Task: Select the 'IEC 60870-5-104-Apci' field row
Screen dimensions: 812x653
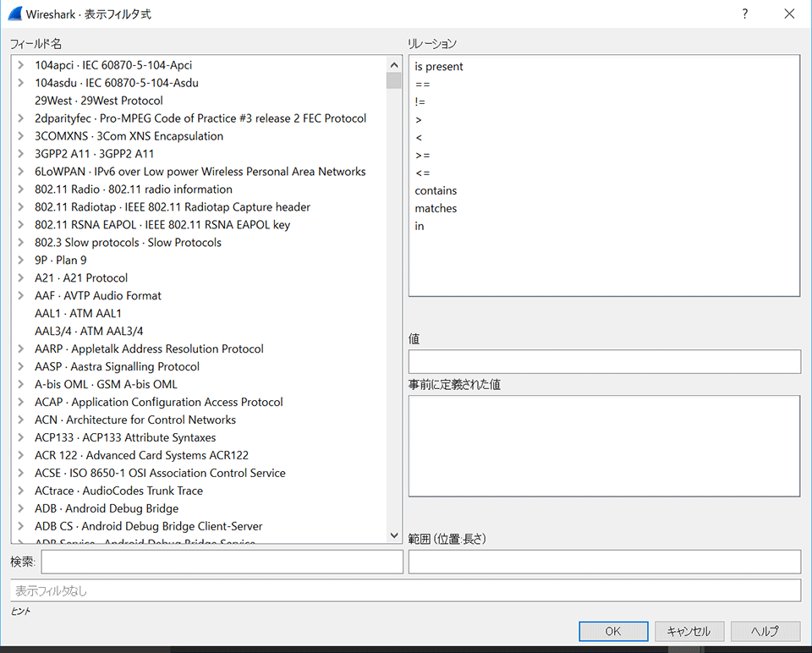Action: [x=113, y=65]
